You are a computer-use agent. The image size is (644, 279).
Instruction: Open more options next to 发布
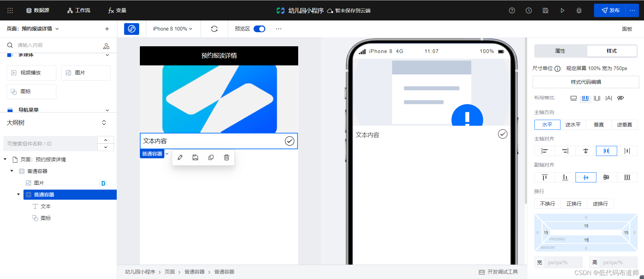tap(632, 10)
